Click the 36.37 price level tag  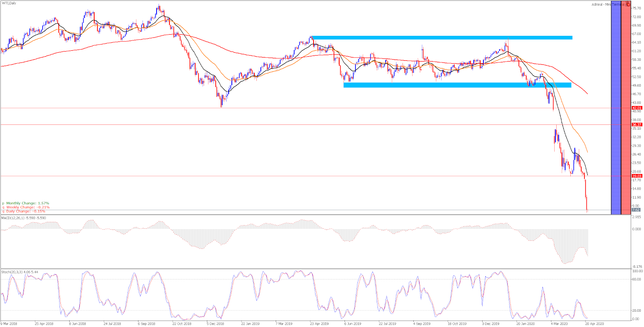tap(637, 125)
